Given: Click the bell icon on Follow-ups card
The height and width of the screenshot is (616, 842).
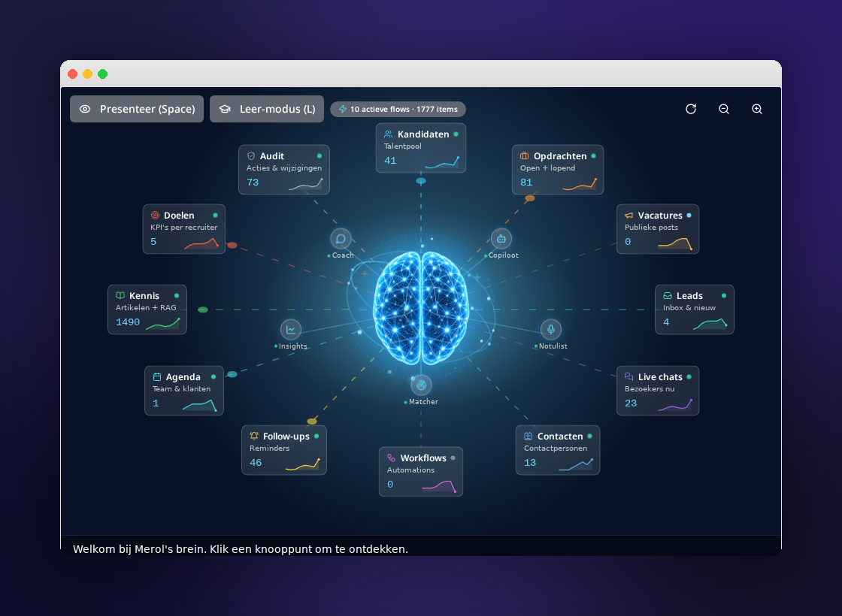Looking at the screenshot, I should (254, 436).
